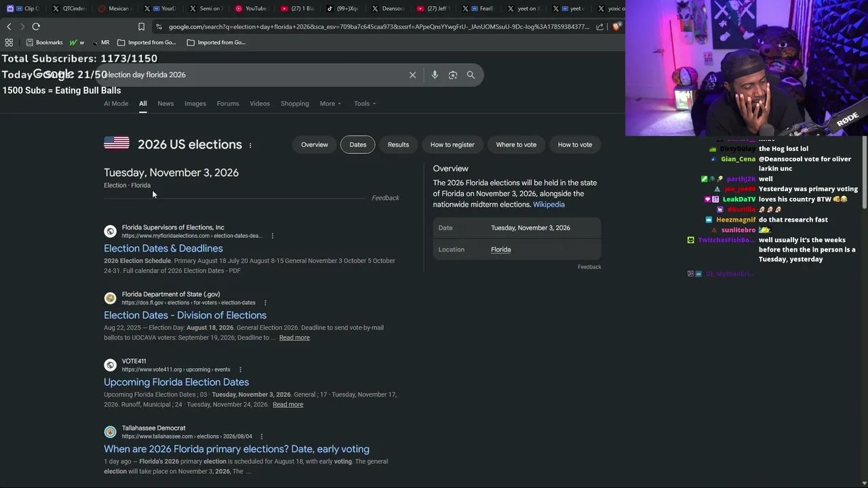Click the 'Tuesday, November 3, 2026' date heading
This screenshot has height=488, width=868.
point(171,173)
